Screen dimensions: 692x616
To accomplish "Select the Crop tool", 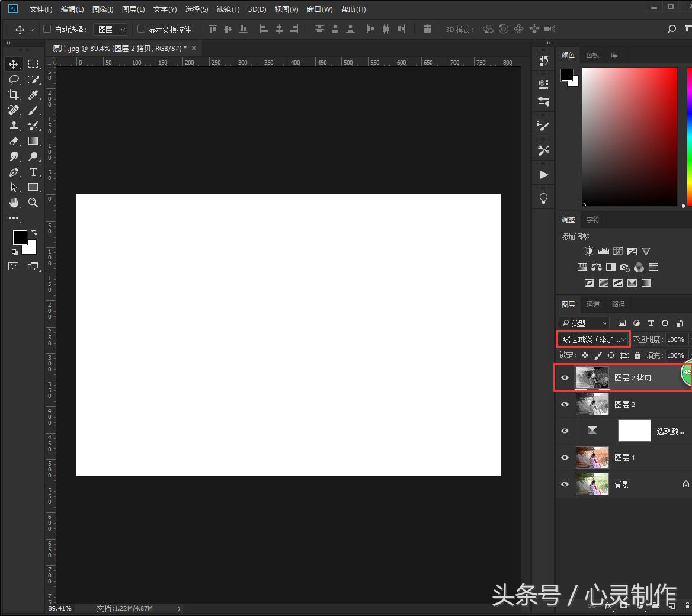I will (13, 95).
